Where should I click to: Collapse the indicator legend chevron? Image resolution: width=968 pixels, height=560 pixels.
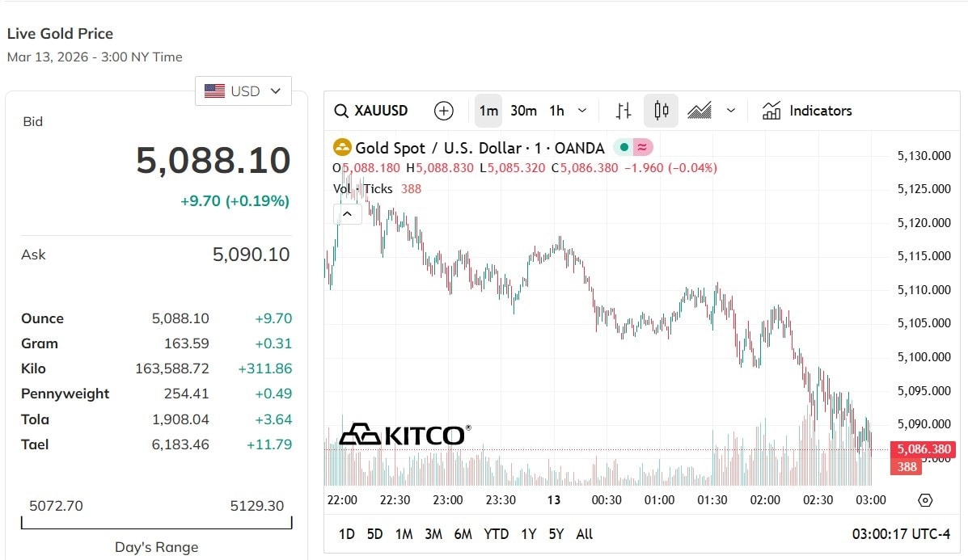347,214
